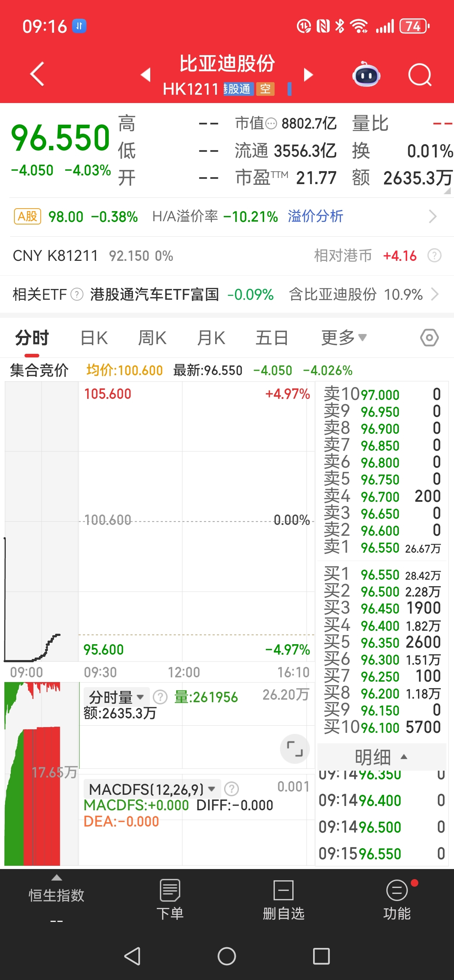Tap the pre-market auction price chart
Image resolution: width=454 pixels, height=980 pixels.
(41, 522)
